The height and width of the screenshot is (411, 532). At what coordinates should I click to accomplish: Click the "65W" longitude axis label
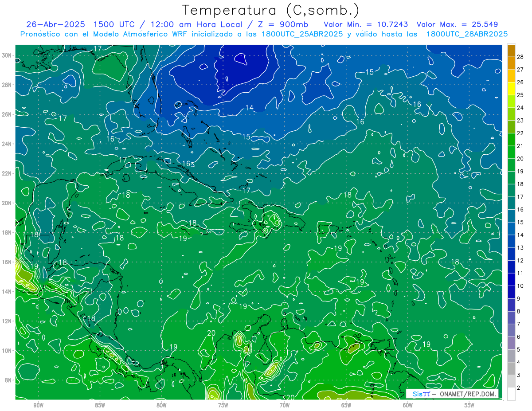(x=346, y=405)
